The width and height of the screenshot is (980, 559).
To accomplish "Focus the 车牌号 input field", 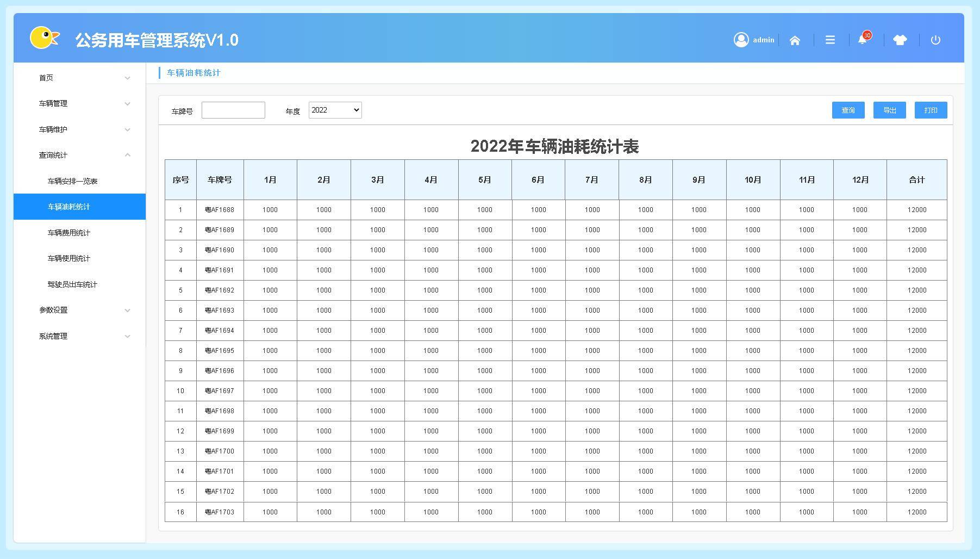I will coord(233,110).
